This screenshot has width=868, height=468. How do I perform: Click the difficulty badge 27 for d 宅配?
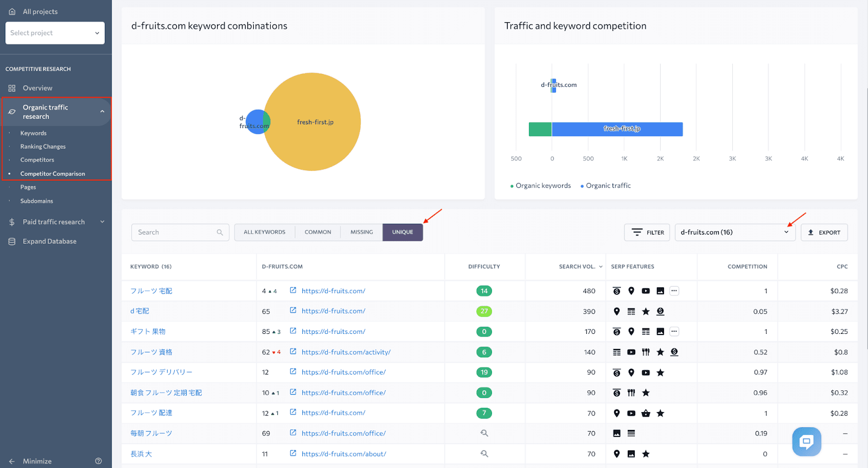tap(484, 311)
